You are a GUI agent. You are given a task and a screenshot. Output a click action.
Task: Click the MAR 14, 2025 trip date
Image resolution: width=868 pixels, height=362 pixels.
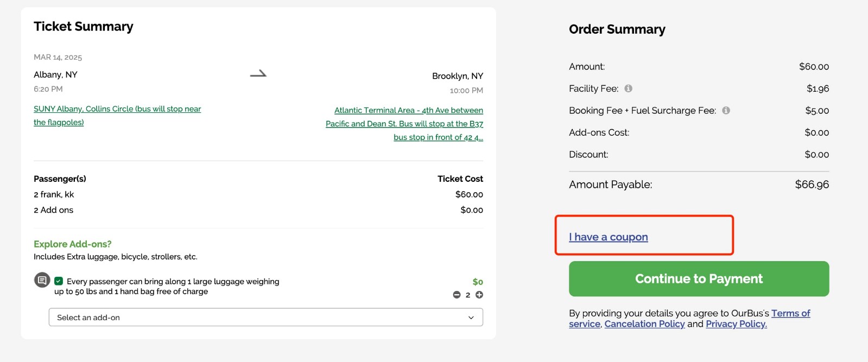pos(58,57)
